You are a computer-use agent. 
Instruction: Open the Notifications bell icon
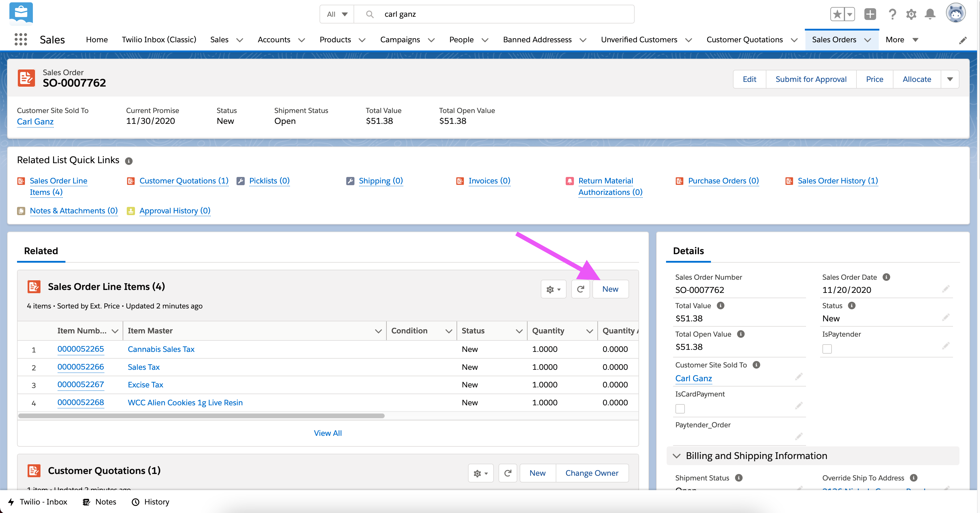coord(930,14)
